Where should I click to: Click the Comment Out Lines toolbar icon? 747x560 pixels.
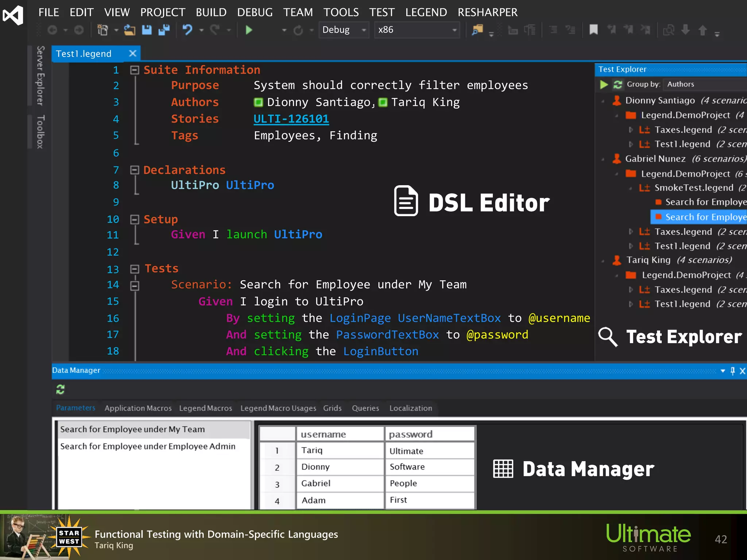(x=553, y=30)
